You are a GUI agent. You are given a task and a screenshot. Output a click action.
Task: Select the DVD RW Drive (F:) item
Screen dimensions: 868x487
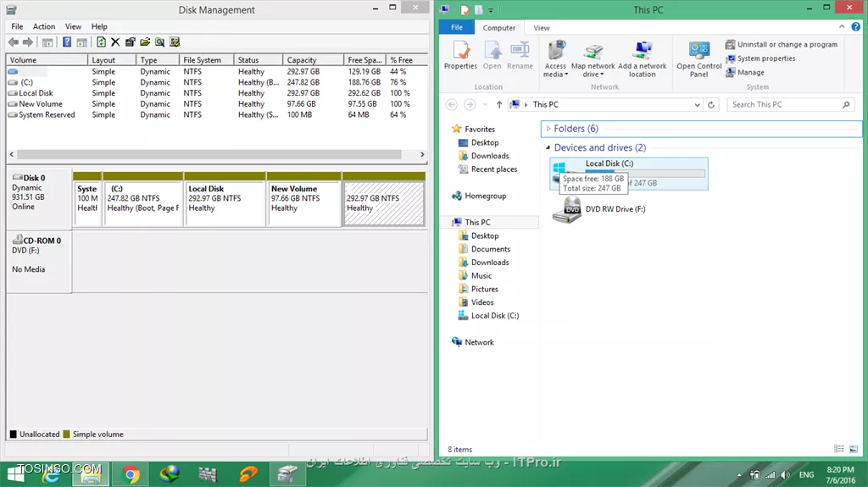(599, 209)
